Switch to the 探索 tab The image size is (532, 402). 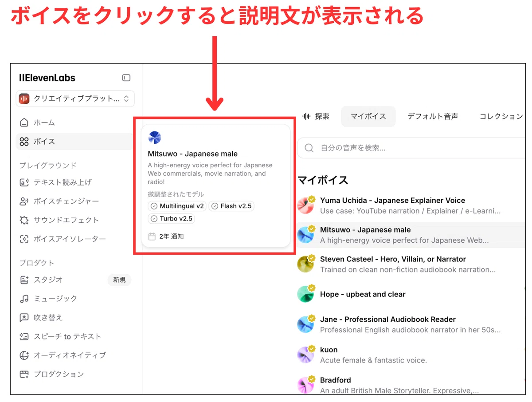point(316,117)
